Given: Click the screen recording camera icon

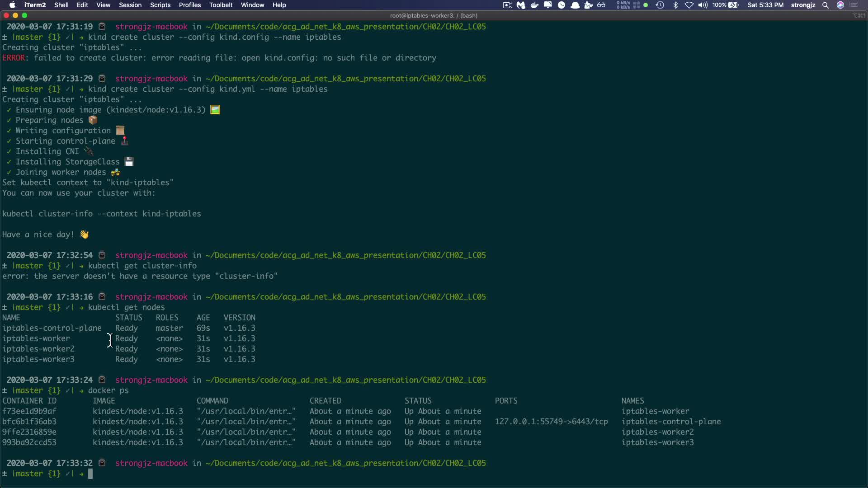Looking at the screenshot, I should coord(507,5).
